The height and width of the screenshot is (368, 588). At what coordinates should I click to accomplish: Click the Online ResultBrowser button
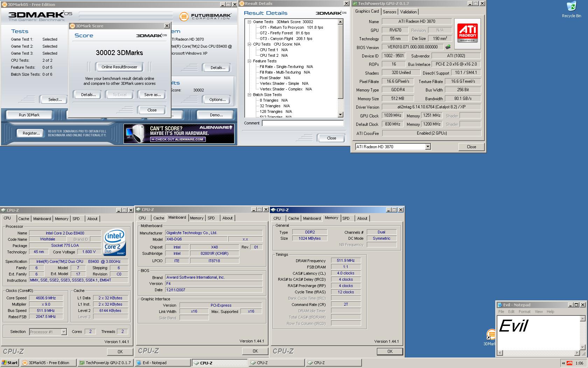coord(119,67)
